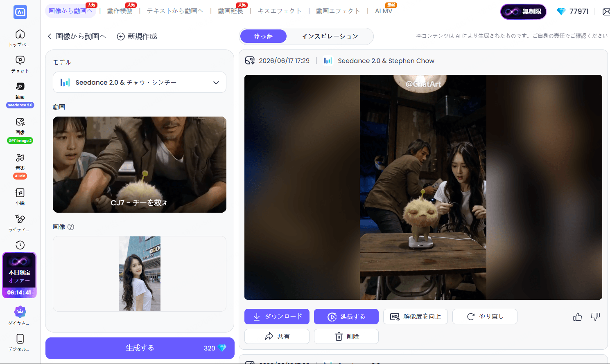This screenshot has width=610, height=364.
Task: Select the インスピレーション toggle
Action: point(330,36)
